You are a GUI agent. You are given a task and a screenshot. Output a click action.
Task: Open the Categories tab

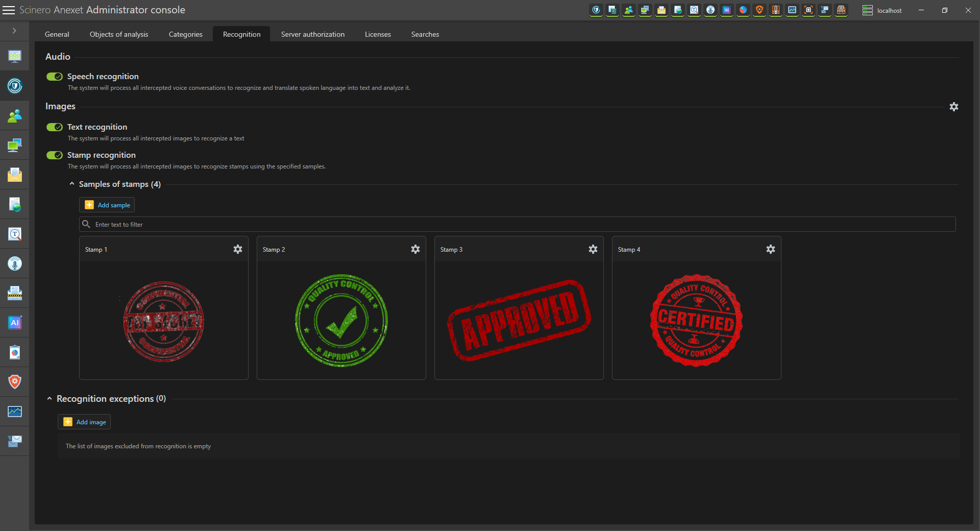(x=186, y=34)
